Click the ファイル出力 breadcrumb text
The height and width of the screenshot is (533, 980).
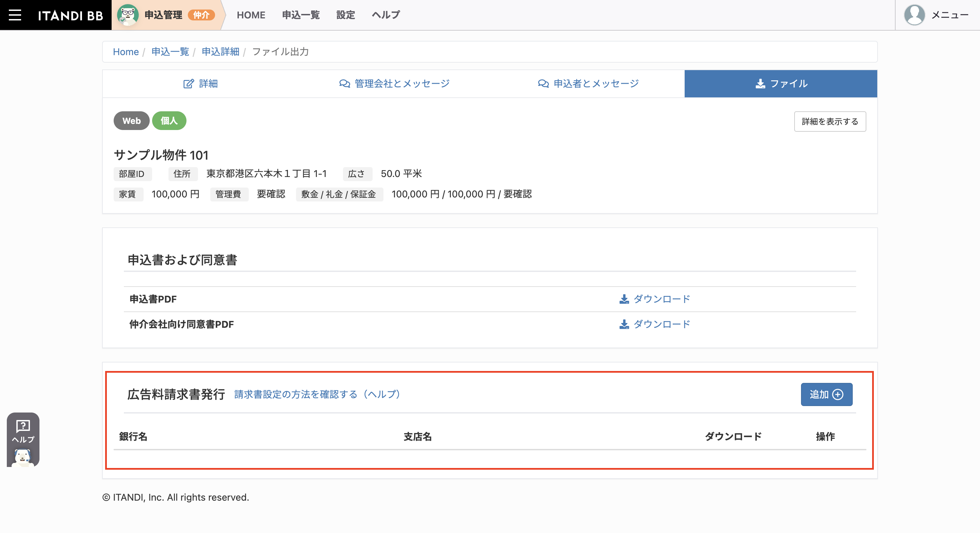[280, 52]
